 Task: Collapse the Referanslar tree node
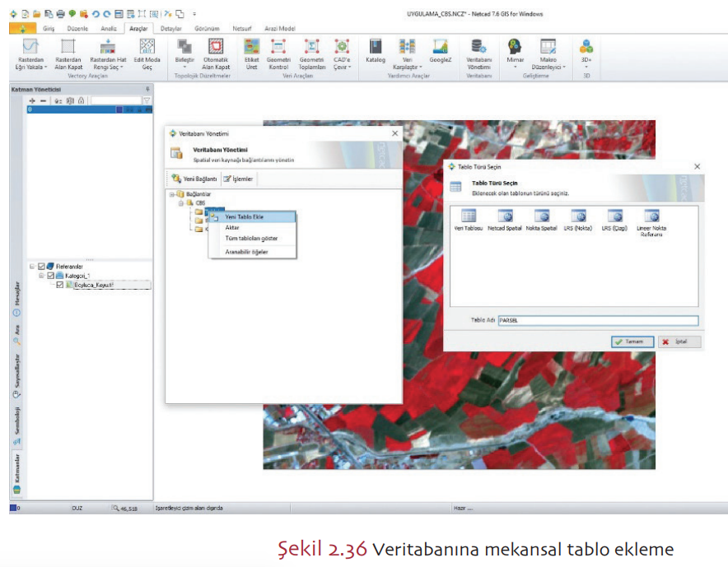[32, 267]
